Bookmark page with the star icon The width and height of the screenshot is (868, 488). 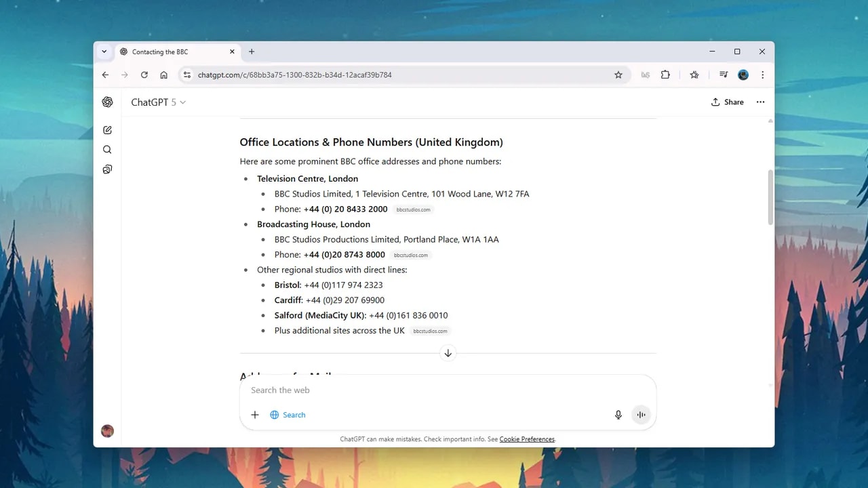click(618, 75)
